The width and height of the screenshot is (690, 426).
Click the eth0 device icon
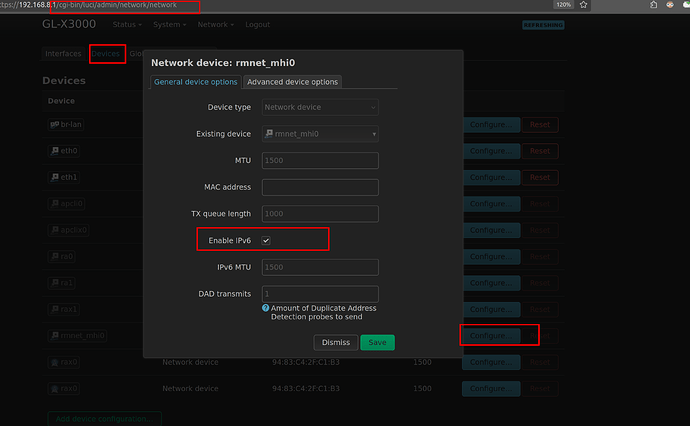point(55,151)
